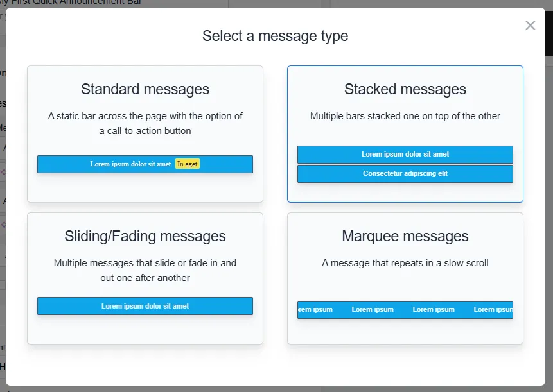Image resolution: width=553 pixels, height=392 pixels.
Task: Click the 'Consectetur adipiscing elit' preview bar
Action: point(405,174)
